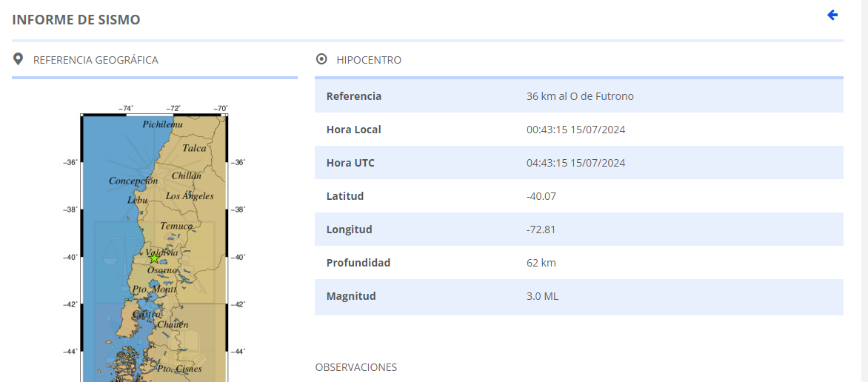Click the green epicenter star on the map
The width and height of the screenshot is (868, 382).
pyautogui.click(x=155, y=258)
